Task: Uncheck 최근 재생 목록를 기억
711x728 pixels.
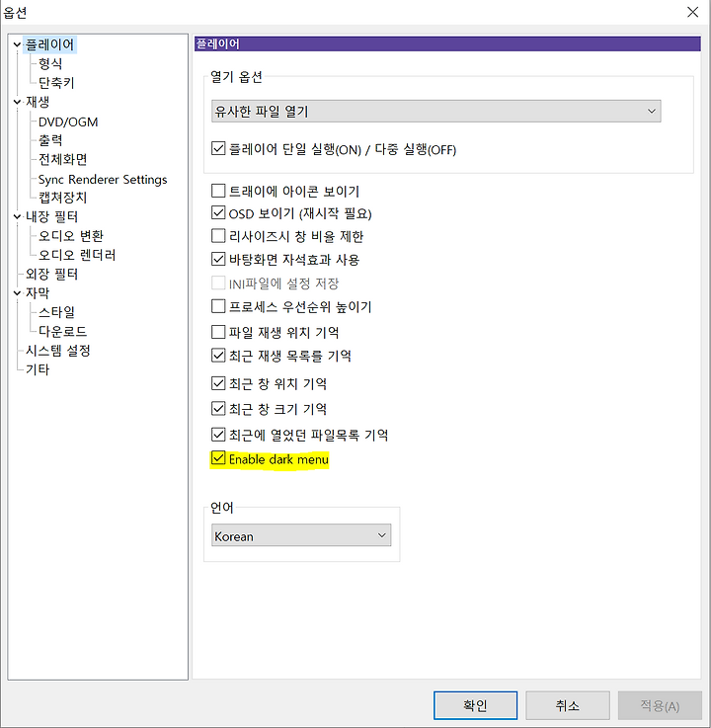Action: coord(218,356)
